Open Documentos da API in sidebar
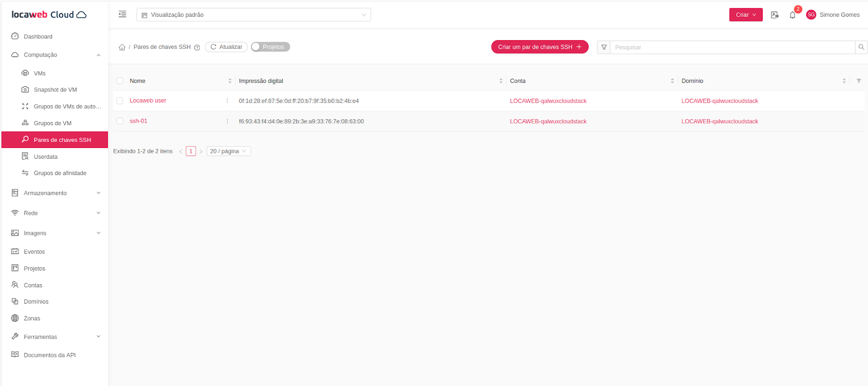Screen dimensions: 868x386 click(55, 355)
